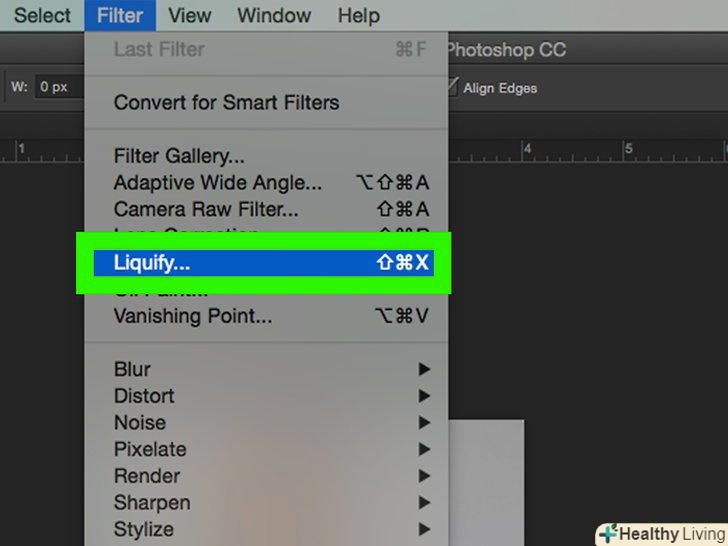This screenshot has width=728, height=546.
Task: Expand the Distort submenu arrow
Action: click(425, 397)
